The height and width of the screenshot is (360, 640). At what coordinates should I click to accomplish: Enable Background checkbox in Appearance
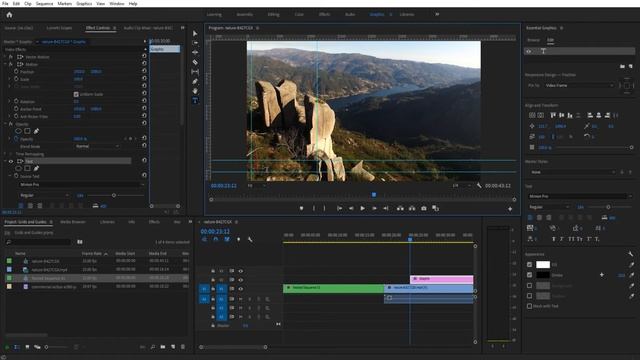(x=529, y=286)
